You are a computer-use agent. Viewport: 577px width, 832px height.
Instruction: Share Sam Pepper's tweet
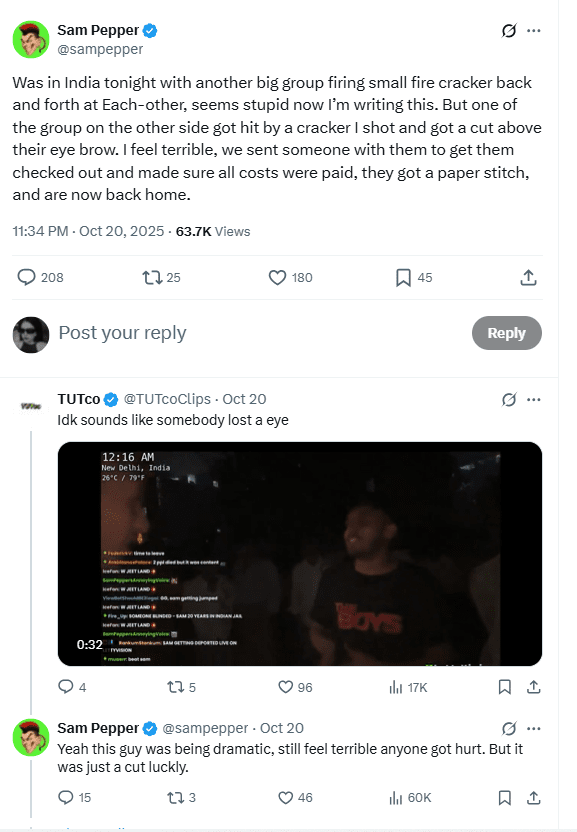click(x=528, y=277)
